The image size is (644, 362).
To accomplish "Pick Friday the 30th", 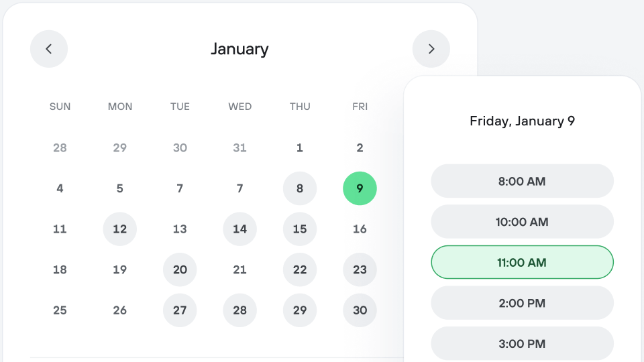I will pyautogui.click(x=360, y=310).
